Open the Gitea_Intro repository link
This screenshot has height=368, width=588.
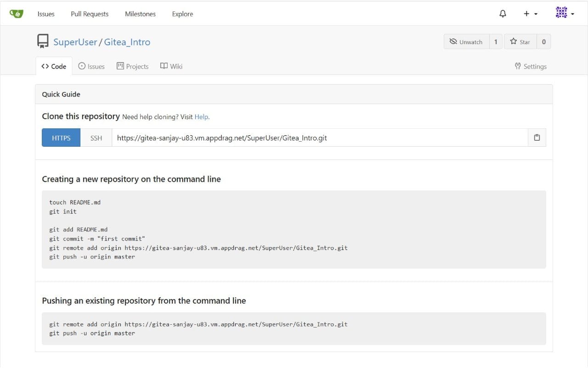coord(127,42)
